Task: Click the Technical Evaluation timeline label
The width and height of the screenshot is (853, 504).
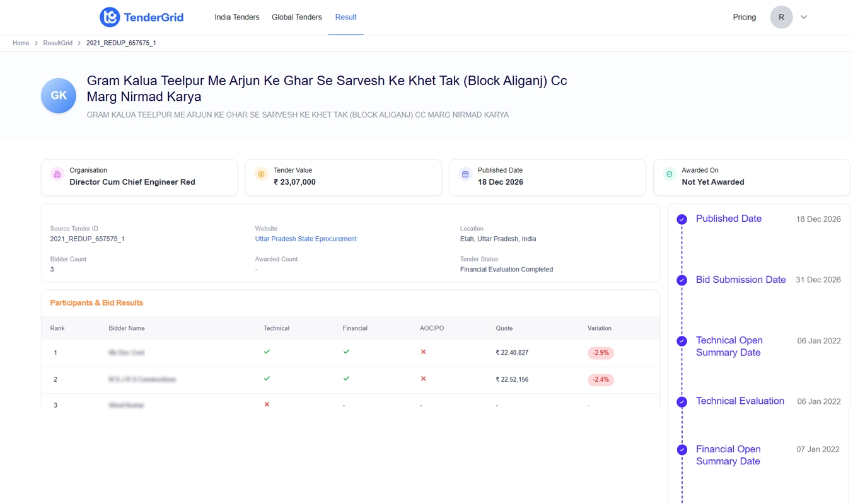Action: coord(740,401)
